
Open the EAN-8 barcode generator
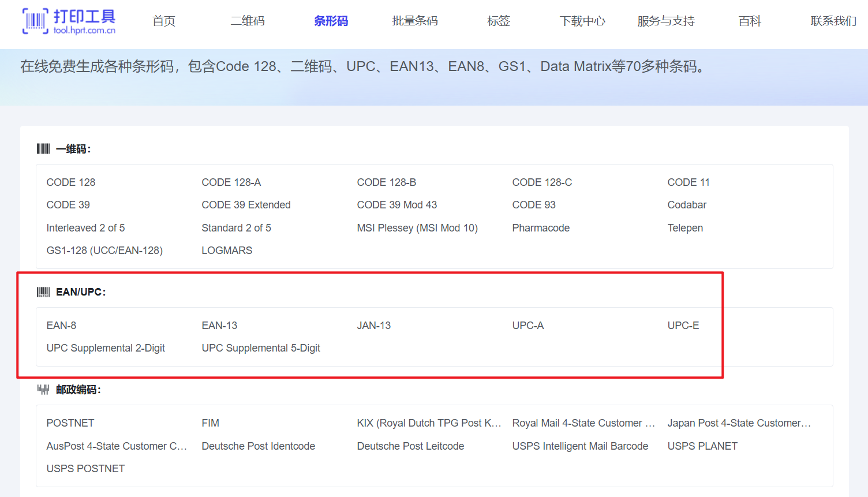coord(62,326)
